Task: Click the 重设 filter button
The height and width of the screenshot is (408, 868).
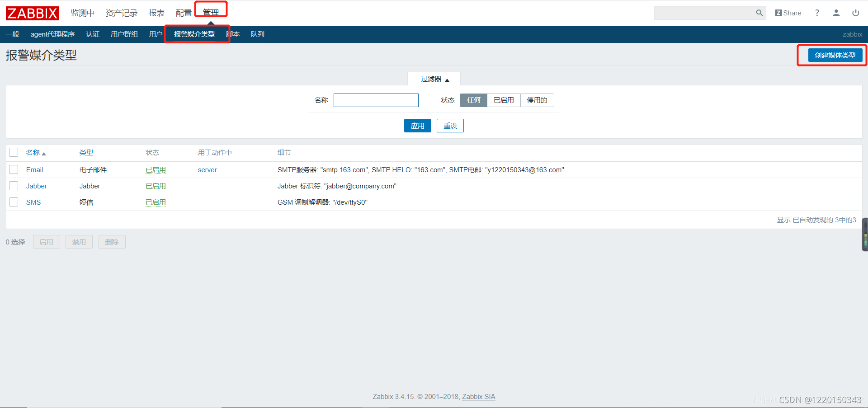Action: 450,126
